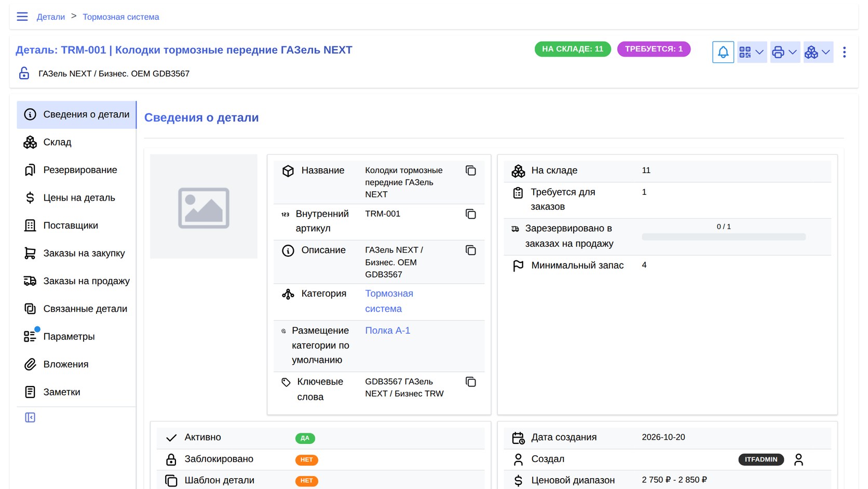This screenshot has height=489, width=868.
Task: Copy the internal article TRM-001
Action: [x=470, y=214]
